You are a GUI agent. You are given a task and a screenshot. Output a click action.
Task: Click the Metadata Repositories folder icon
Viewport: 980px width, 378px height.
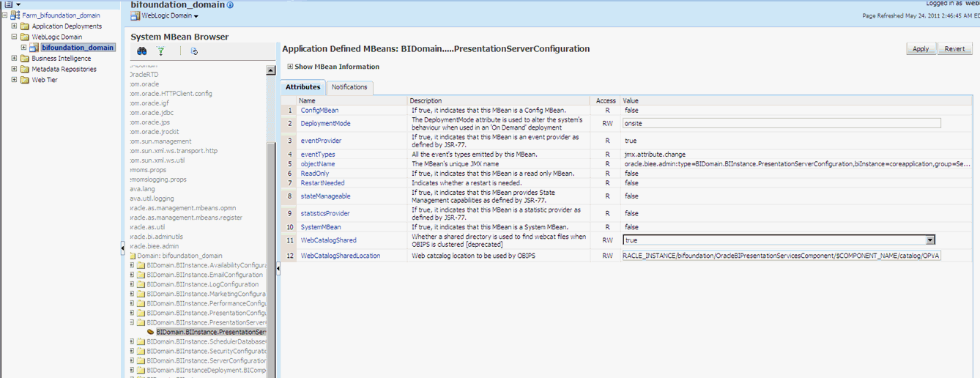[x=25, y=70]
